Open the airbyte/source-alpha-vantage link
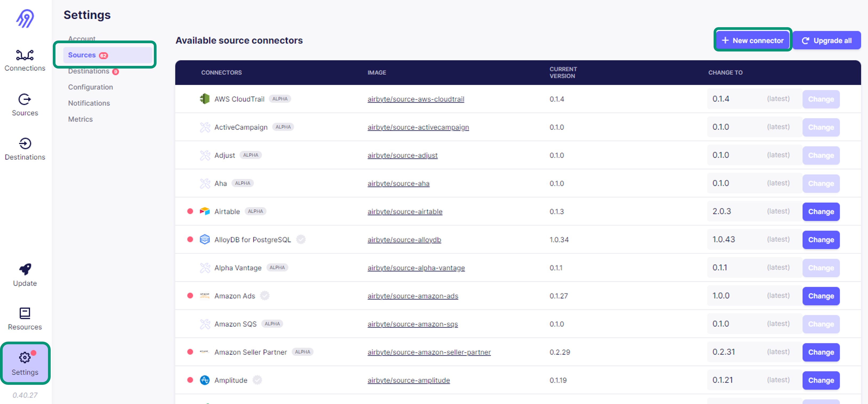 [416, 268]
